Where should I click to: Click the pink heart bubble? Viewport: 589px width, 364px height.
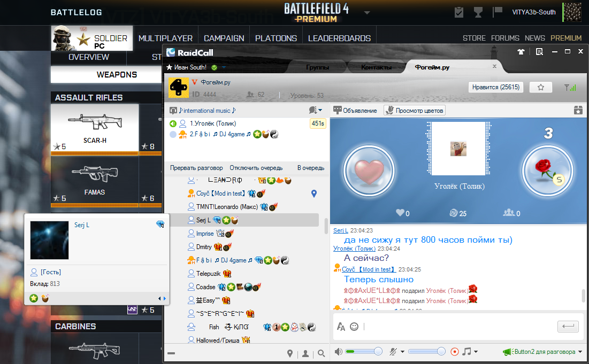[369, 171]
